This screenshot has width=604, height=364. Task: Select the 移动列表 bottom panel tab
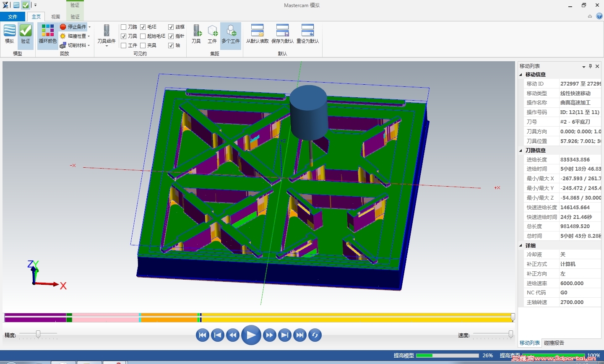[530, 343]
